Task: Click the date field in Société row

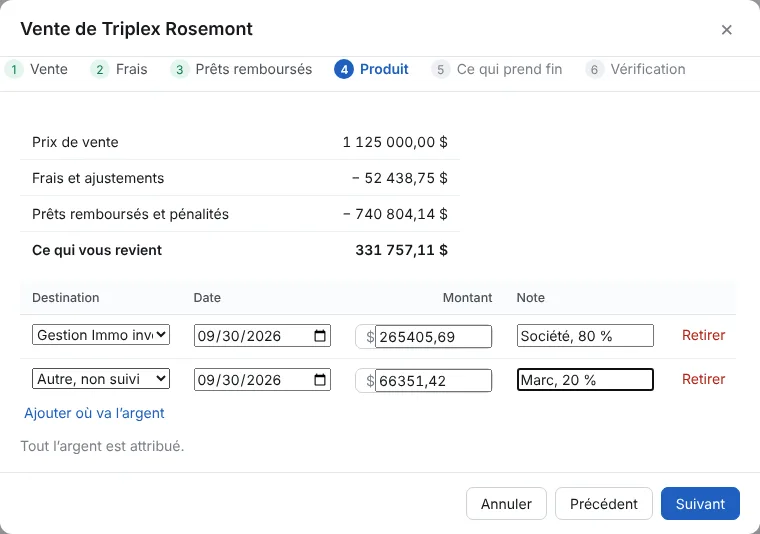Action: (262, 335)
